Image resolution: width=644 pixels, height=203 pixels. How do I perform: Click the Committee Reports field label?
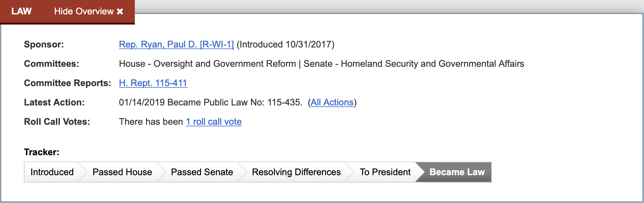pyautogui.click(x=67, y=83)
